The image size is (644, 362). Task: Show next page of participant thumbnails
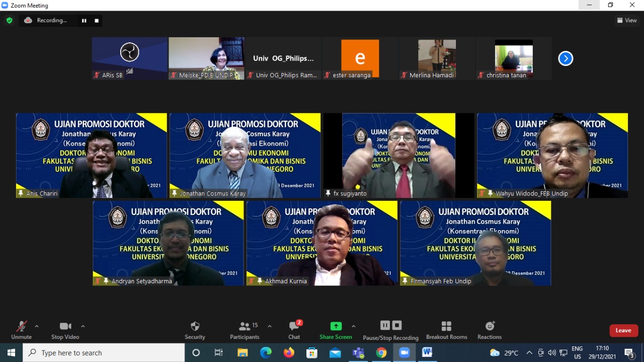(x=566, y=58)
